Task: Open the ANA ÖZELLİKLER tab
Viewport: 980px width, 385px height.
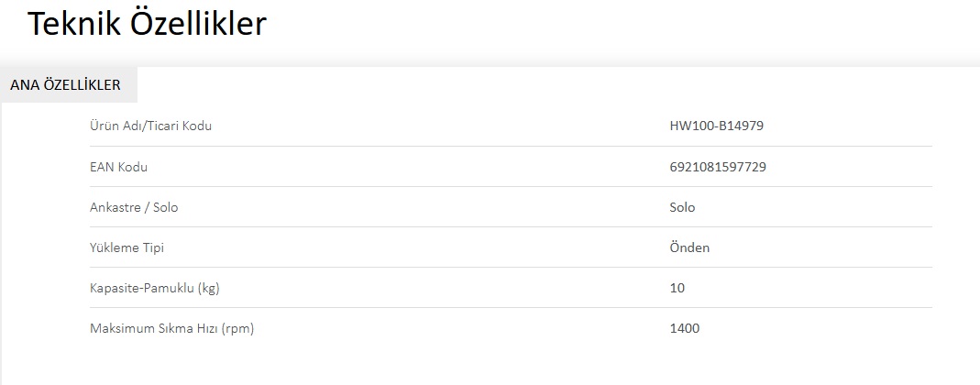Action: point(69,84)
